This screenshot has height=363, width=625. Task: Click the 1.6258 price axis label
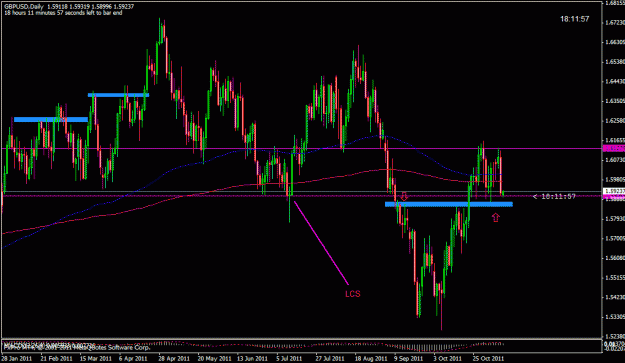point(615,120)
